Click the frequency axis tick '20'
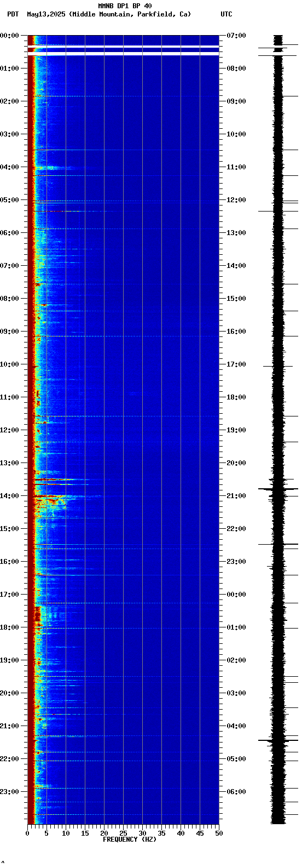Image resolution: width=302 pixels, height=868 pixels. (x=104, y=833)
